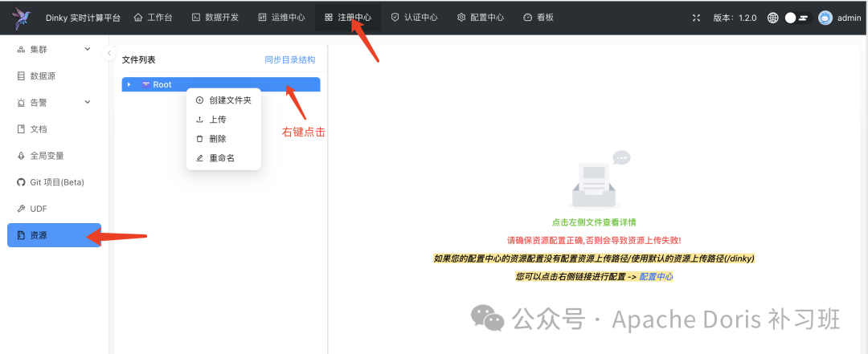Open the 看板 dashboard tab

(538, 17)
